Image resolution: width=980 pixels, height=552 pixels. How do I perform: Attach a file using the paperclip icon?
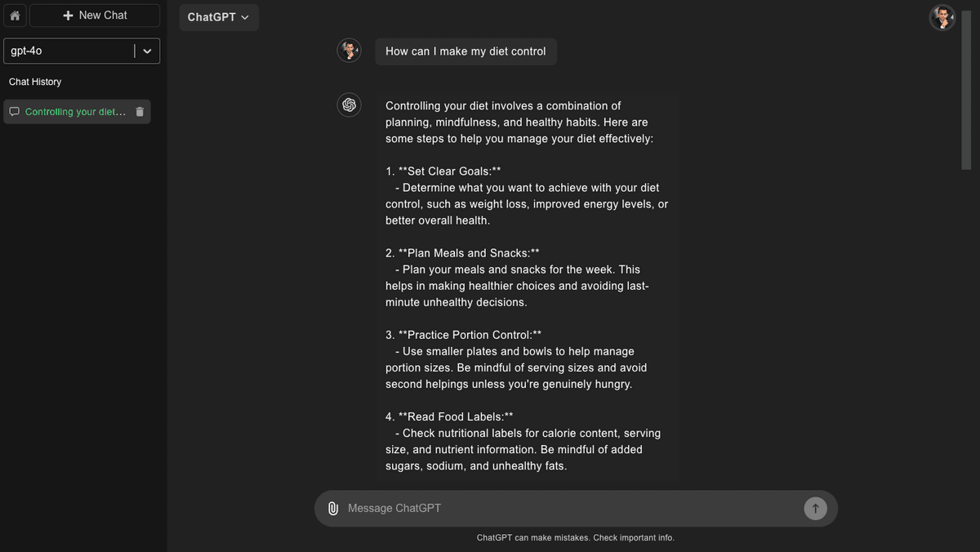(x=333, y=508)
